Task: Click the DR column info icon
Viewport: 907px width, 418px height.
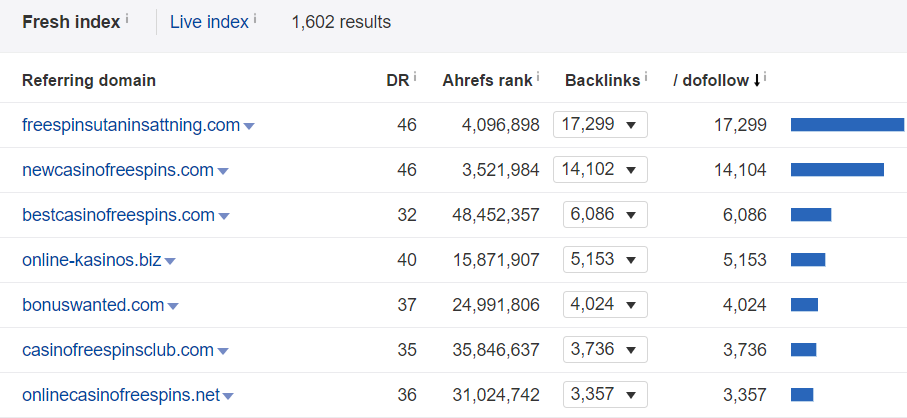Action: (415, 77)
